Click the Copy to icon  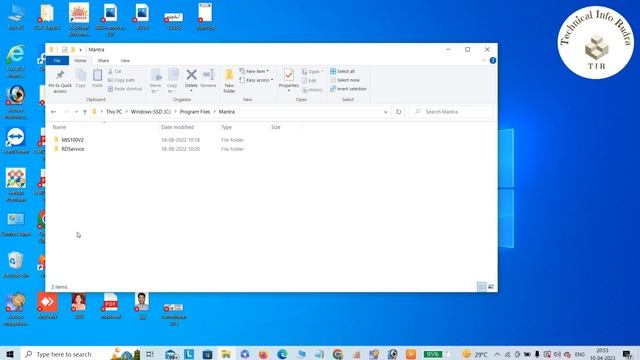tap(173, 80)
